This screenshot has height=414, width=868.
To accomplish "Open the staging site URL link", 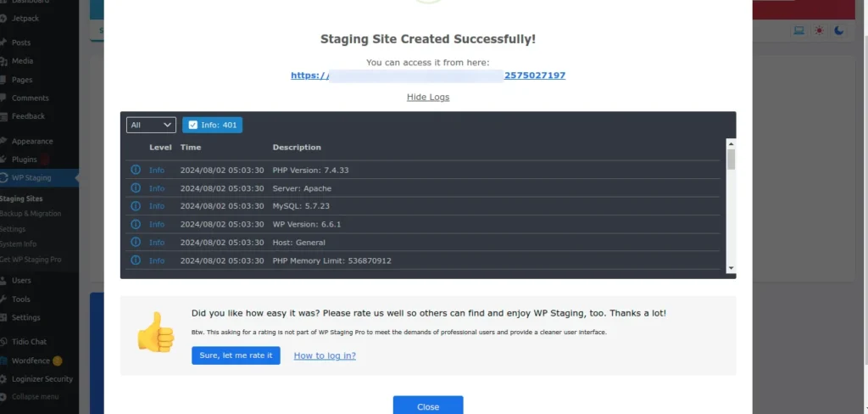I will click(428, 76).
